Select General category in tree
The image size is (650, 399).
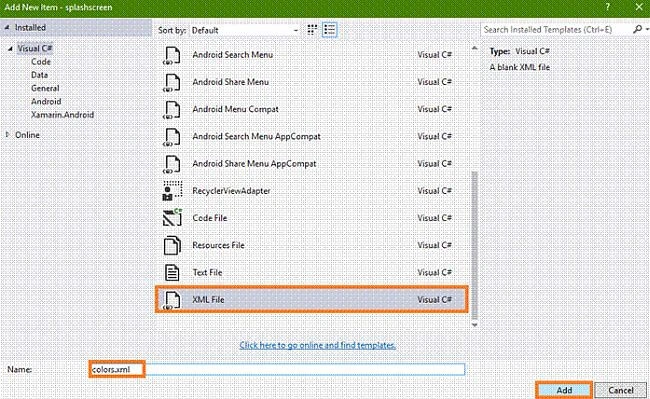(x=45, y=88)
